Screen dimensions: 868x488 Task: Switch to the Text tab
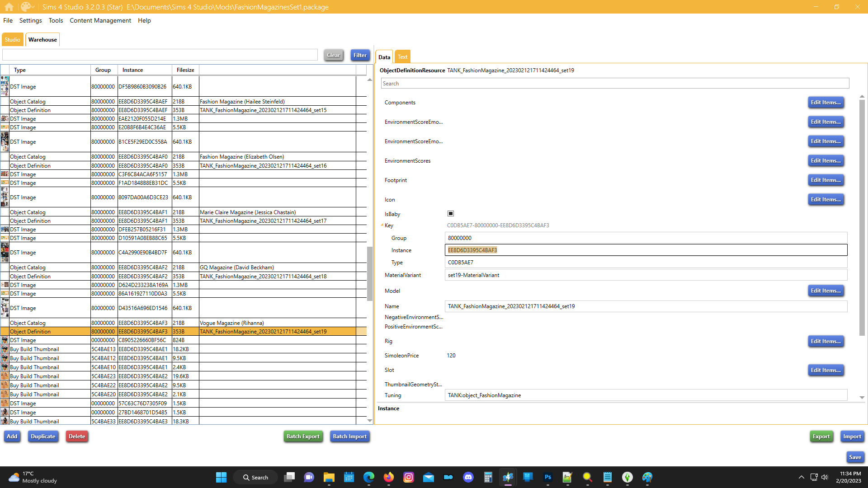point(402,57)
